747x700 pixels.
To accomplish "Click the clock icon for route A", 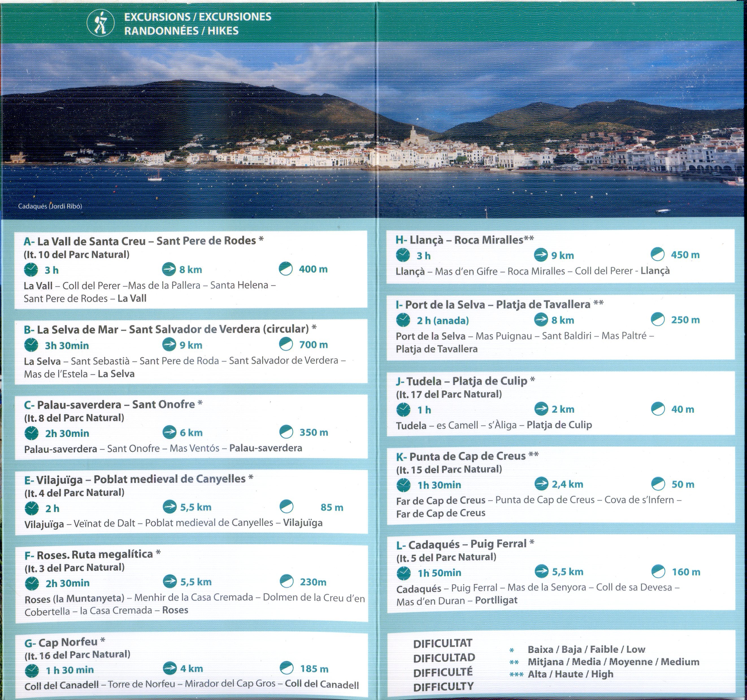I will [x=31, y=270].
